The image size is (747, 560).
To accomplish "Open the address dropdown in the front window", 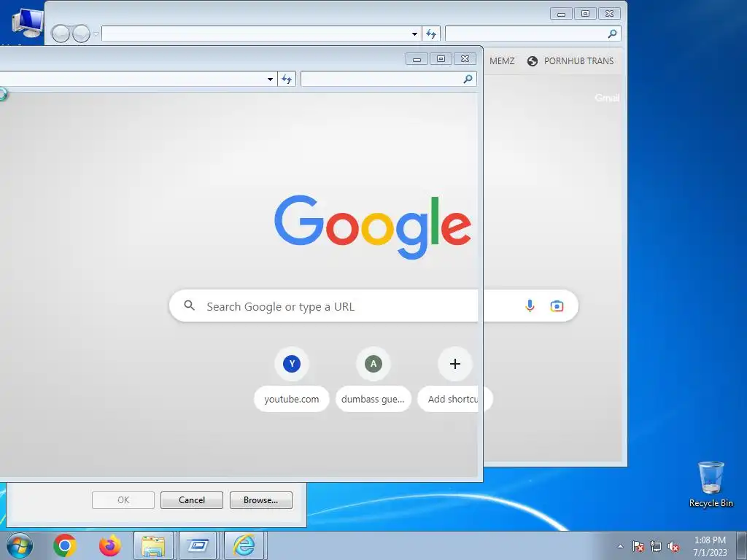I will (x=270, y=79).
